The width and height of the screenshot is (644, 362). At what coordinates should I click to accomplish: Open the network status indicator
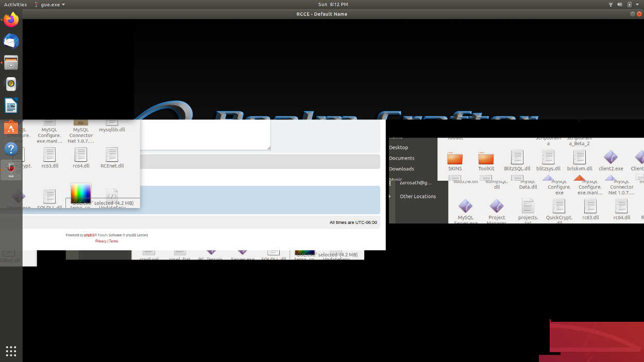(611, 4)
